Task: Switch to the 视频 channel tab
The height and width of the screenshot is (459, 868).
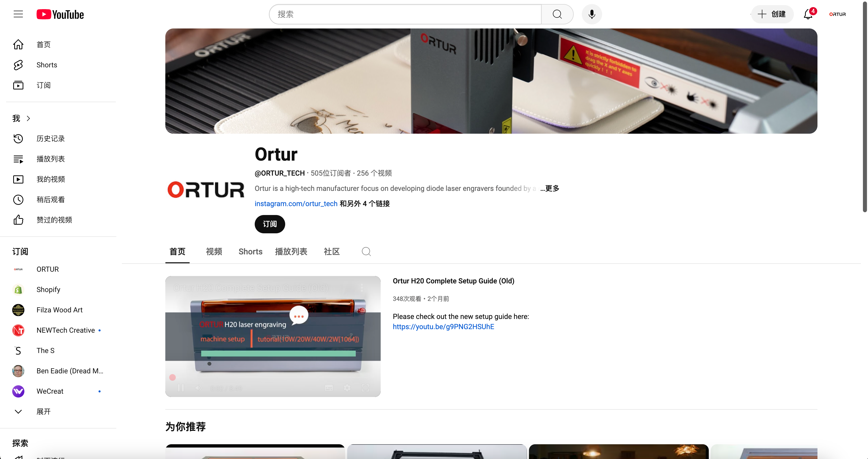Action: (214, 252)
